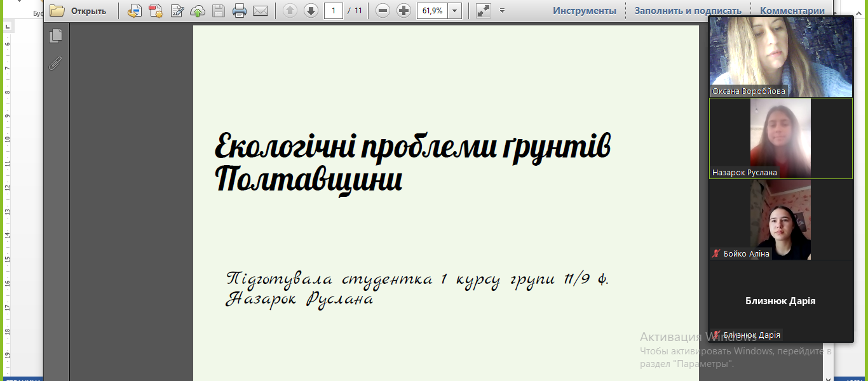Click the convert PDF file icon
The height and width of the screenshot is (381, 868).
[134, 11]
